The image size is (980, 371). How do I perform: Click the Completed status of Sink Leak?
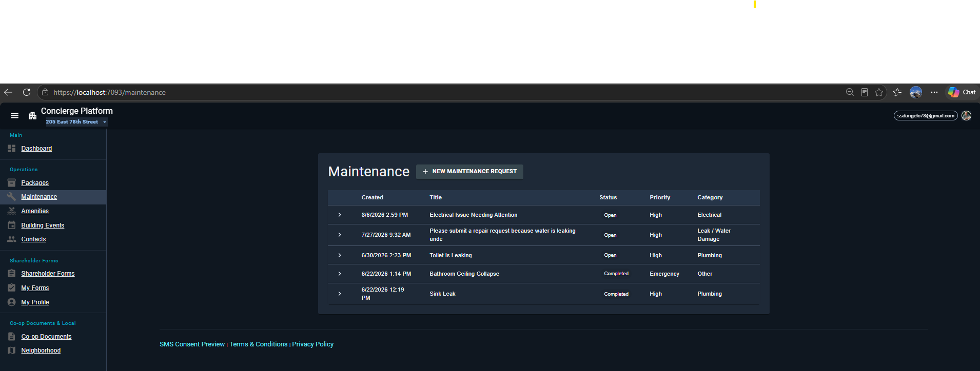tap(616, 294)
